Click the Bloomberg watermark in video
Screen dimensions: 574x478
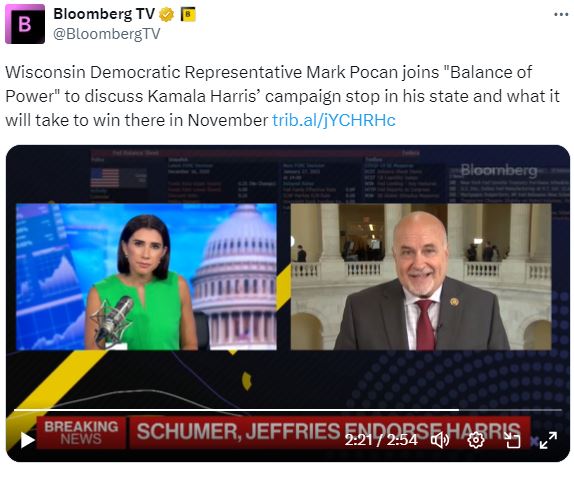pos(499,170)
